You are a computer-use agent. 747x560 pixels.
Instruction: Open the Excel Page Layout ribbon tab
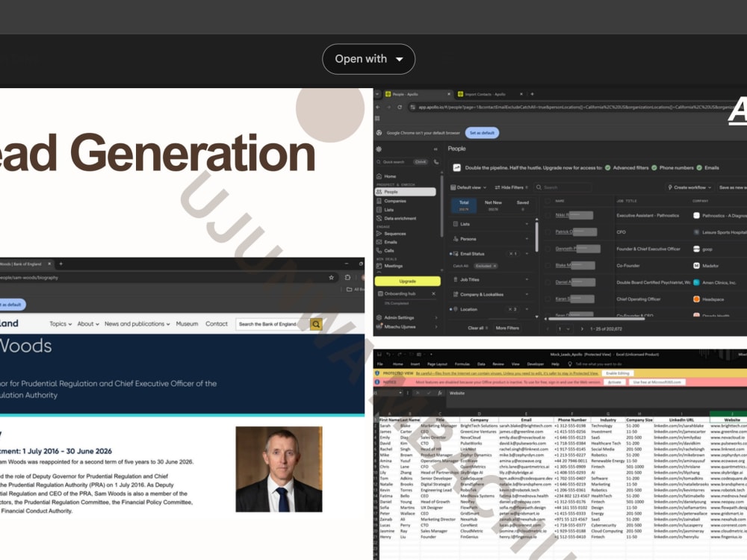coord(437,364)
